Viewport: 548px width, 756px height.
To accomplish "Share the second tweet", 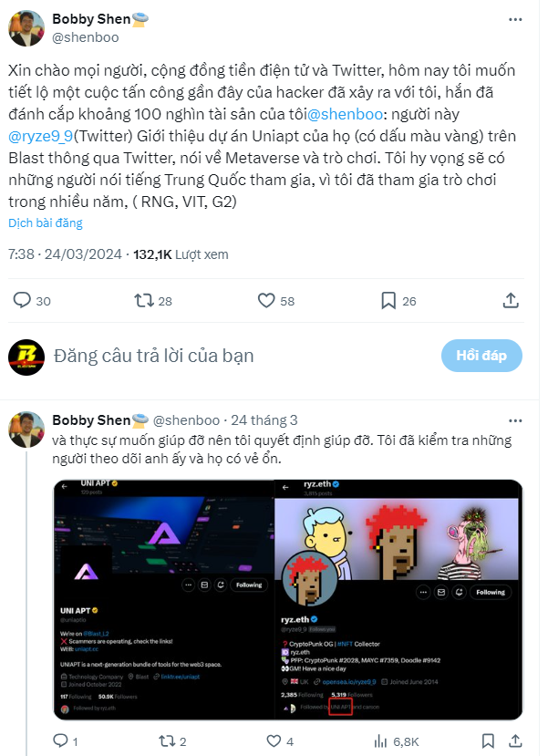I will point(515,740).
